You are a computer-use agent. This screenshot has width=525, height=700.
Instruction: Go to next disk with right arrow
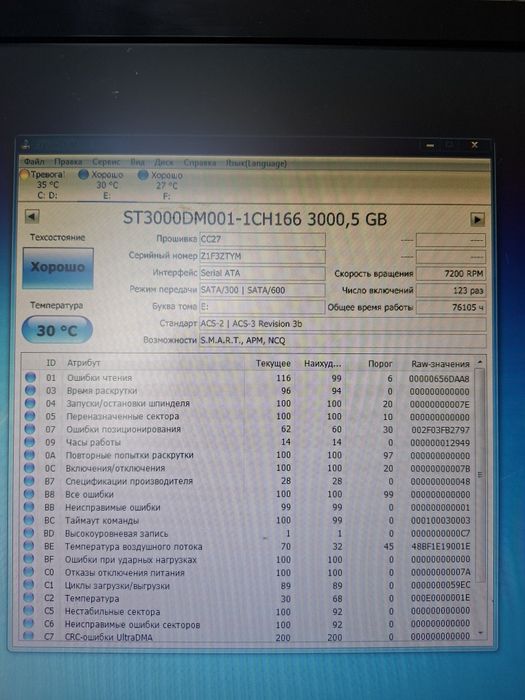click(x=477, y=219)
